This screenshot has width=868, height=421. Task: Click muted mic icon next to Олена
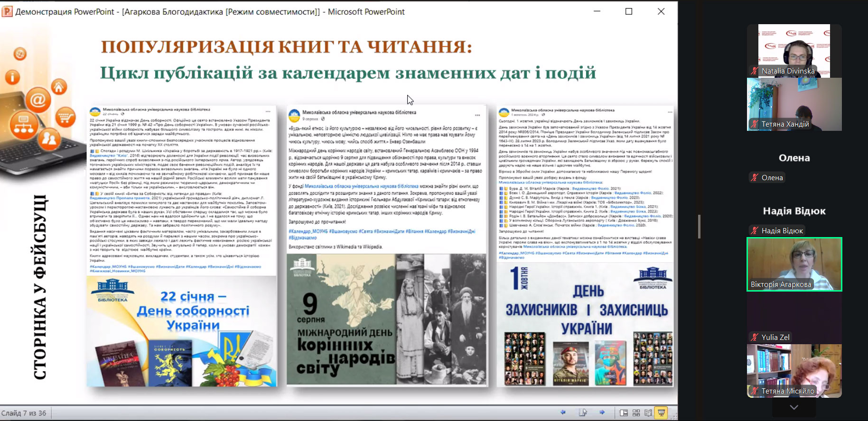click(x=755, y=178)
